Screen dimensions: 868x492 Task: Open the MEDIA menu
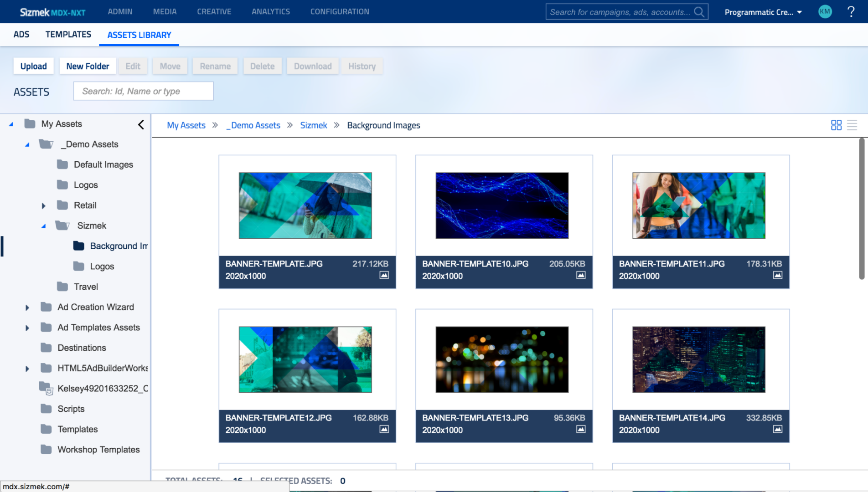[165, 12]
